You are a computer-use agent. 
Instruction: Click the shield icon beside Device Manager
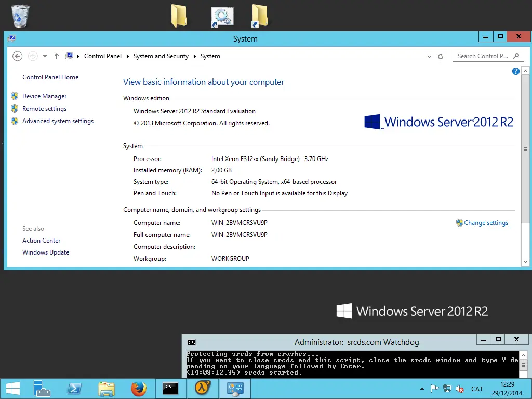(15, 96)
